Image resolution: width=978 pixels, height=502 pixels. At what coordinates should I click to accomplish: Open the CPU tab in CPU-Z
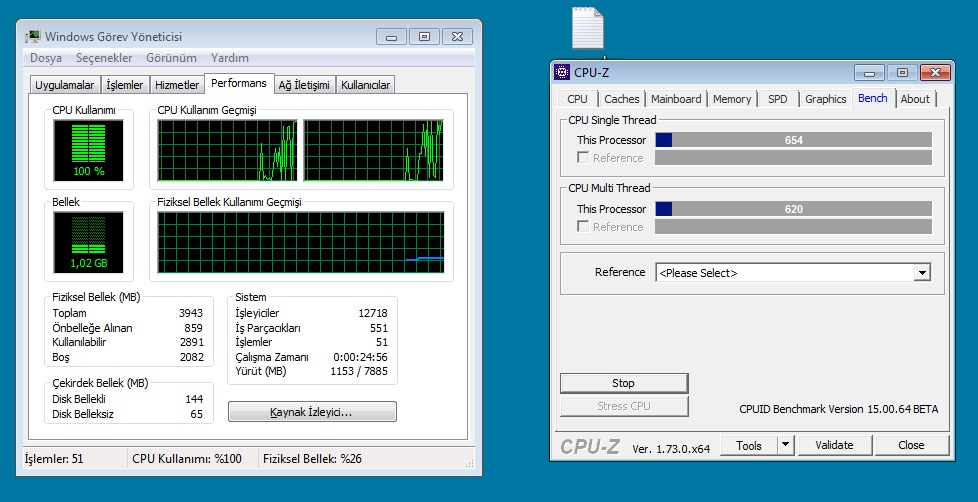(578, 99)
